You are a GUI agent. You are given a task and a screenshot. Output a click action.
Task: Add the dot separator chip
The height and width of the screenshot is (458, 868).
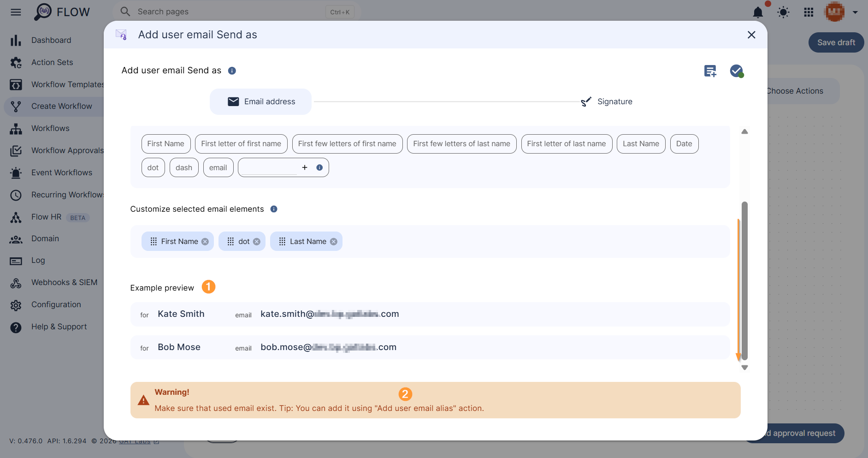coord(153,168)
